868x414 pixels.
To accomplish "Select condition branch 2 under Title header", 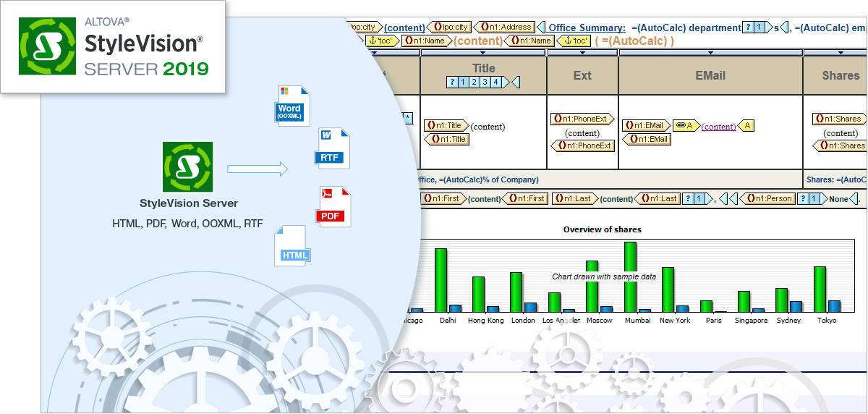I will tap(473, 83).
